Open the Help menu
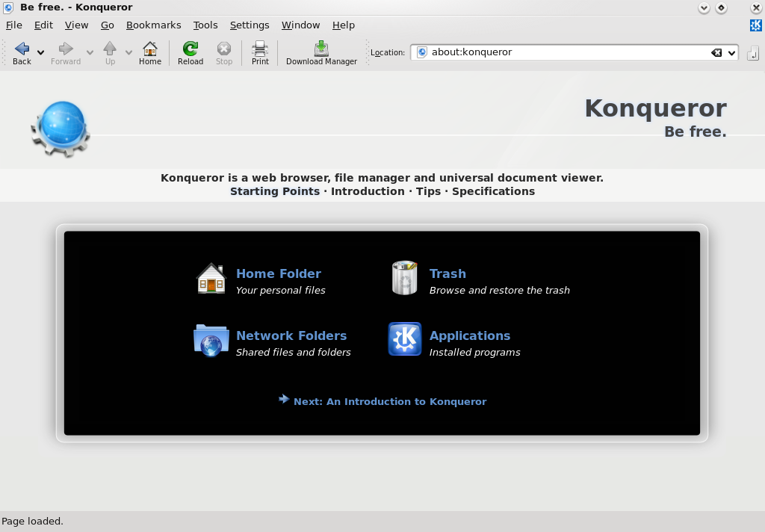The image size is (765, 532). [x=344, y=25]
